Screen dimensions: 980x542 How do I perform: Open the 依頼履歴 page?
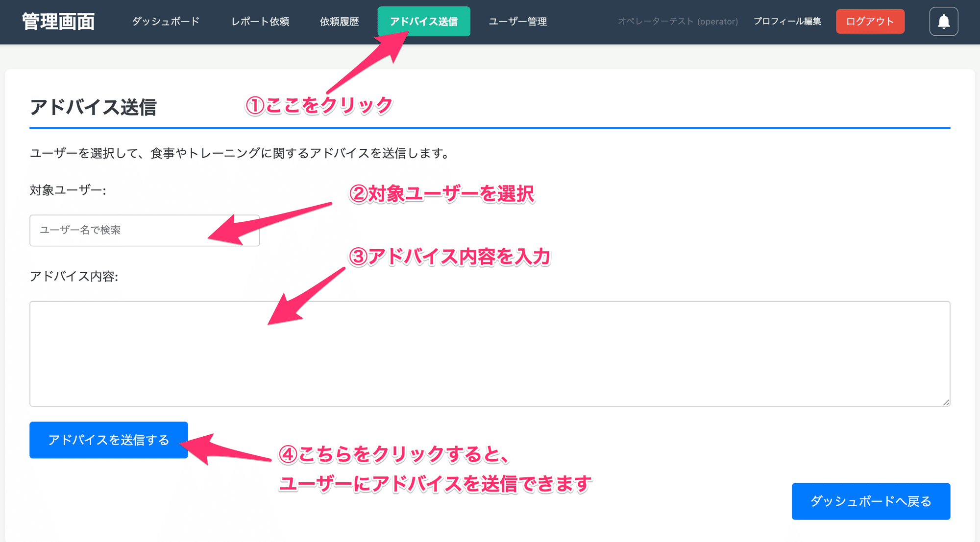339,22
